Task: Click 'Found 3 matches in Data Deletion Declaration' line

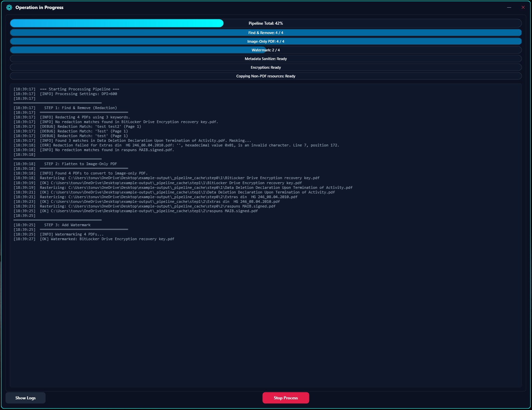Action: tap(132, 140)
